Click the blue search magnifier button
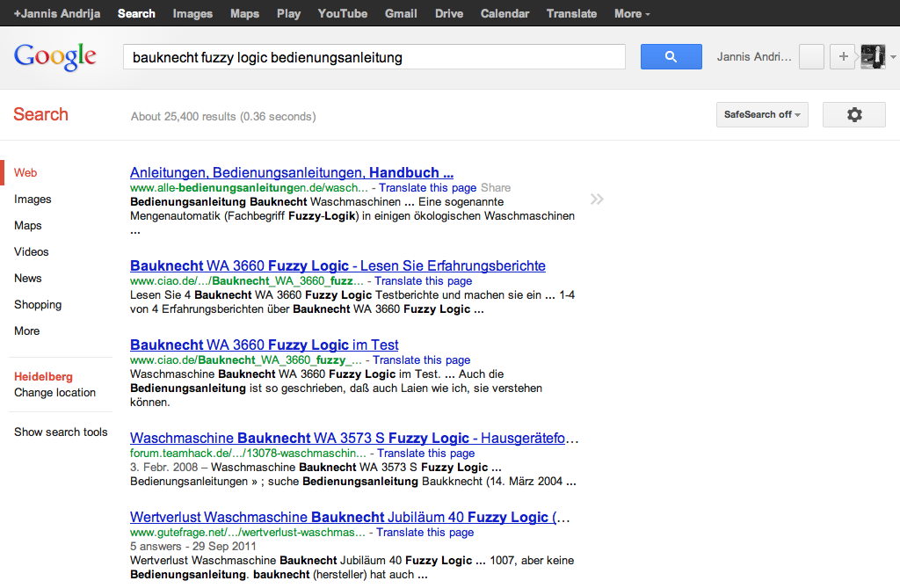This screenshot has height=588, width=900. click(x=671, y=57)
